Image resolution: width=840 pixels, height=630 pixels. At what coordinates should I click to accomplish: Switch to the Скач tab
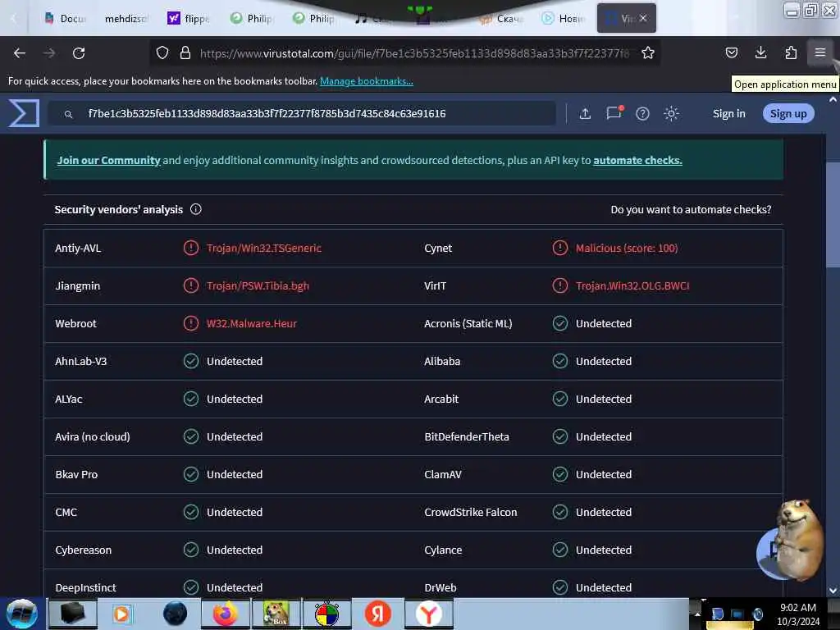coord(501,19)
